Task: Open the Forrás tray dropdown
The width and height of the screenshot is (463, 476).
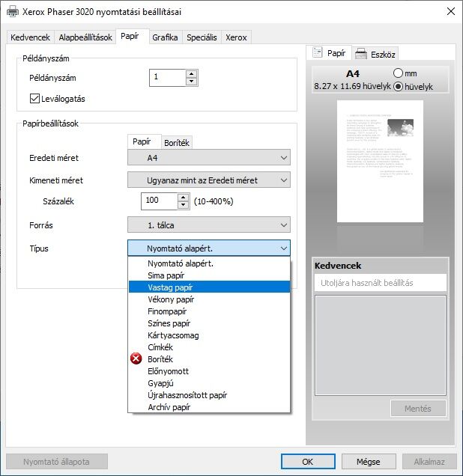Action: pyautogui.click(x=209, y=225)
